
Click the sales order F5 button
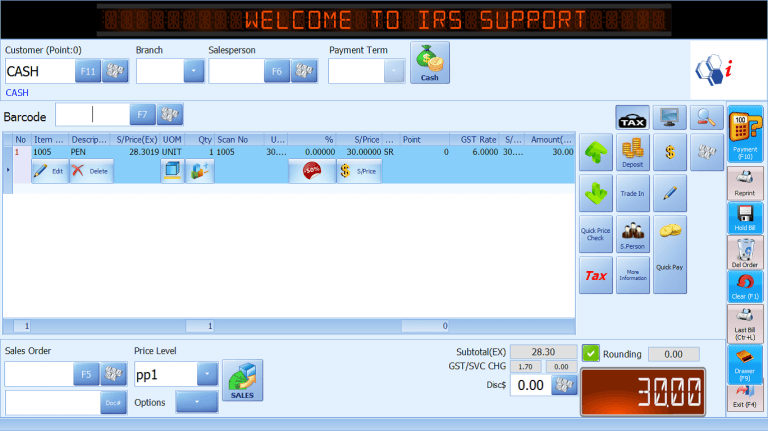coord(86,374)
